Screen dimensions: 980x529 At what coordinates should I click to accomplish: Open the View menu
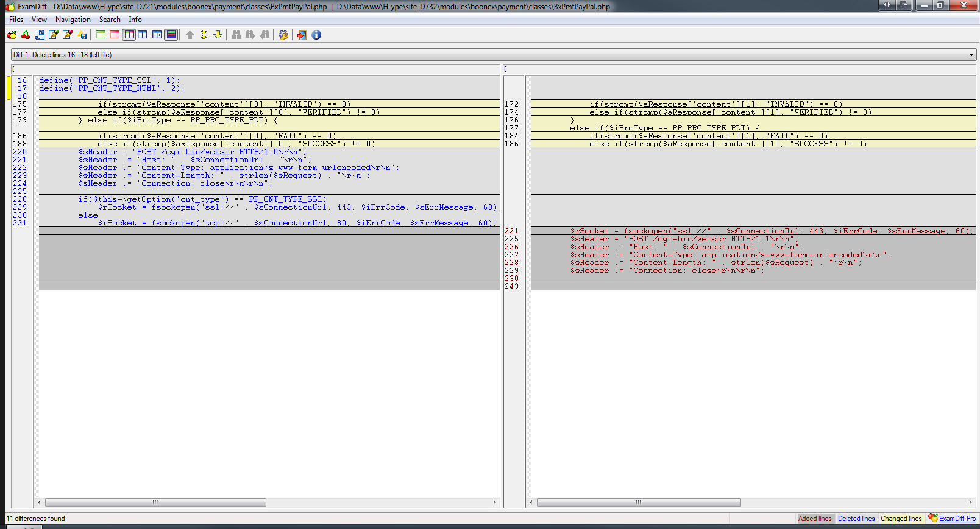tap(39, 20)
